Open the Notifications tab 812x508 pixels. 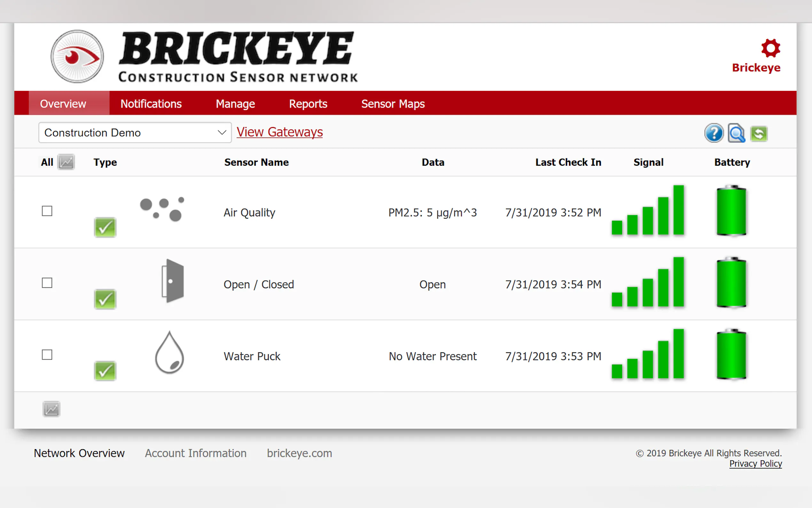click(x=151, y=104)
